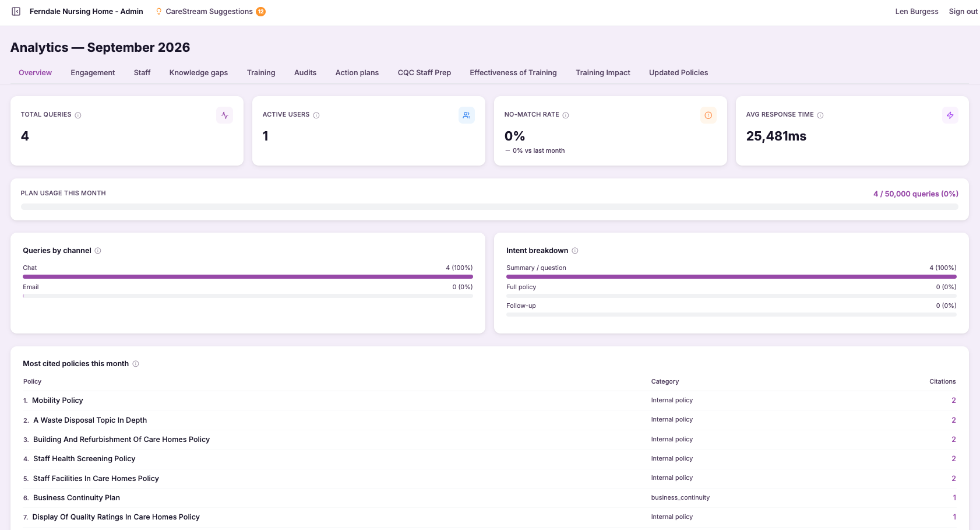Image resolution: width=980 pixels, height=530 pixels.
Task: Open the Action plans tab
Action: (357, 73)
